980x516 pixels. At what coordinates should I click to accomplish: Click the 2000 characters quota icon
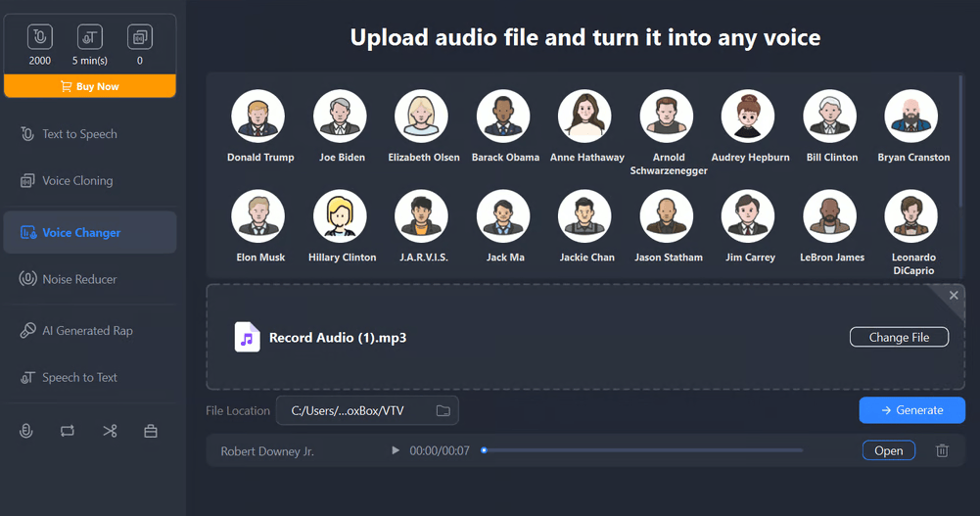point(39,37)
